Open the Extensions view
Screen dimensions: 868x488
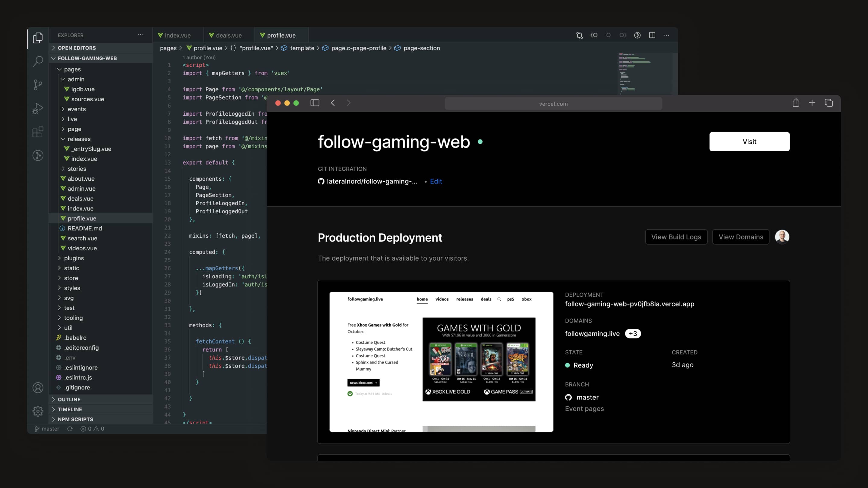[x=38, y=132]
